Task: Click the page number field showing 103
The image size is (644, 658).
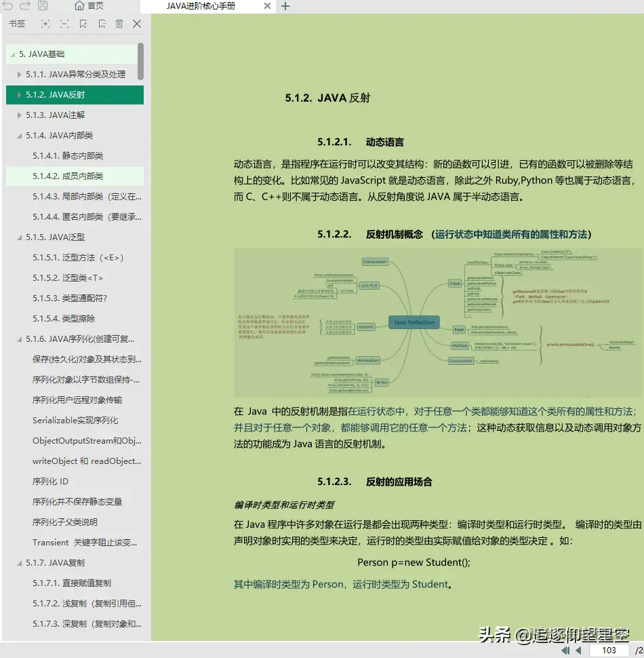Action: 609,650
